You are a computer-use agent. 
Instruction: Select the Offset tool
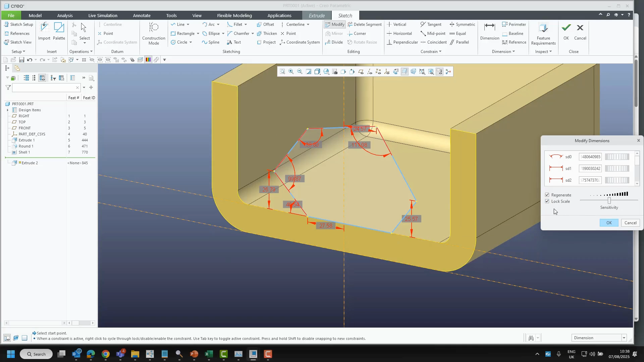[x=265, y=24]
